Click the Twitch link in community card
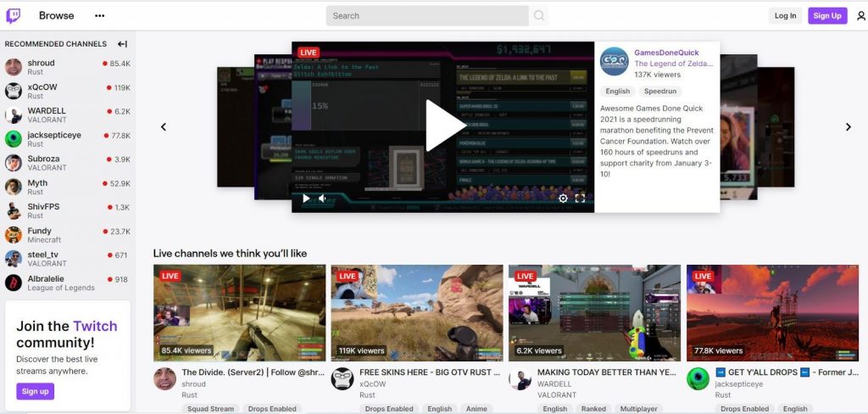Screen dimensions: 868x414 [95, 326]
